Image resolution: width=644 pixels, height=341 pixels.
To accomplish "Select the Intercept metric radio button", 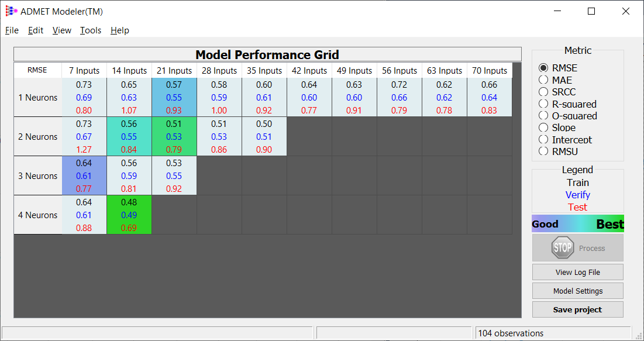I will tap(543, 140).
